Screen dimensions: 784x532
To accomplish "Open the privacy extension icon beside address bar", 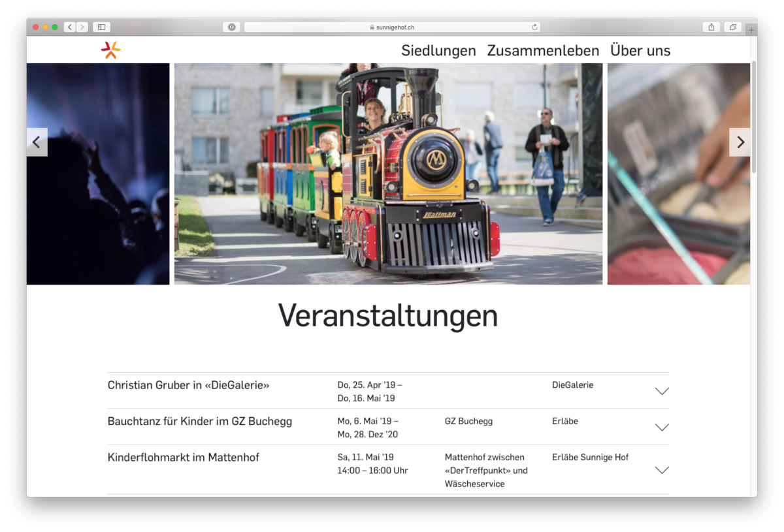I will [x=231, y=27].
